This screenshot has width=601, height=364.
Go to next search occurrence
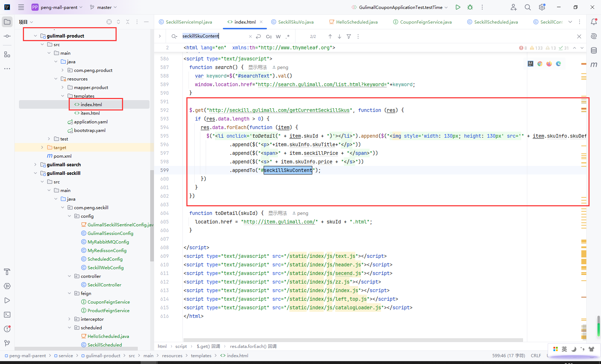coord(339,36)
